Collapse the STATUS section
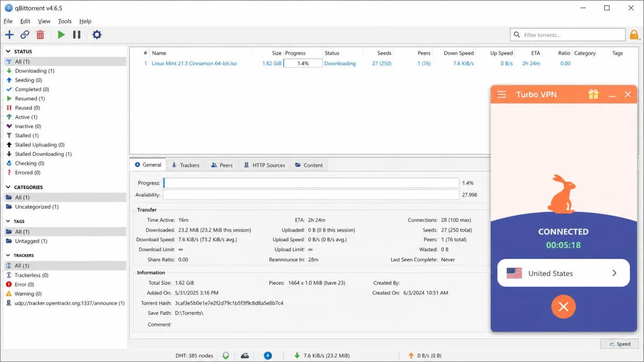644x362 pixels. pos(9,51)
